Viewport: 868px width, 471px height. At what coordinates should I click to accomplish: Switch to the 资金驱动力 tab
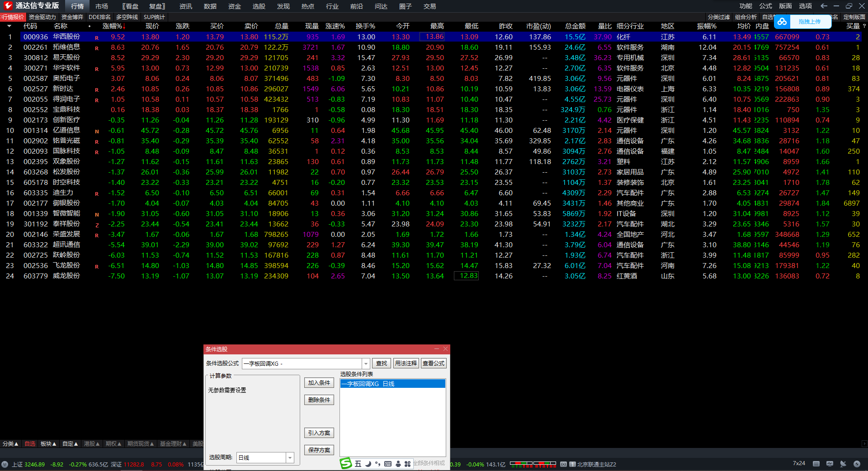42,17
